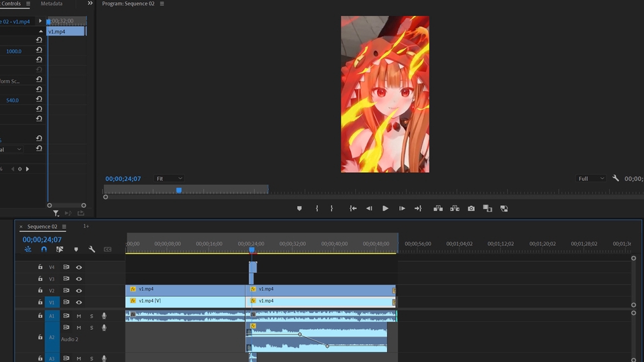This screenshot has width=644, height=362.
Task: Collapse Effect Controls timeline view arrow
Action: (41, 32)
